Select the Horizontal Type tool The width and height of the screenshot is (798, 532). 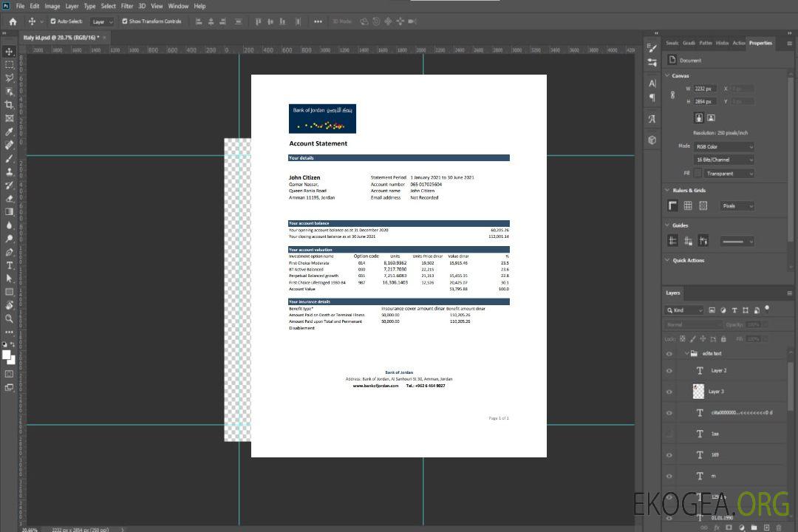point(9,265)
